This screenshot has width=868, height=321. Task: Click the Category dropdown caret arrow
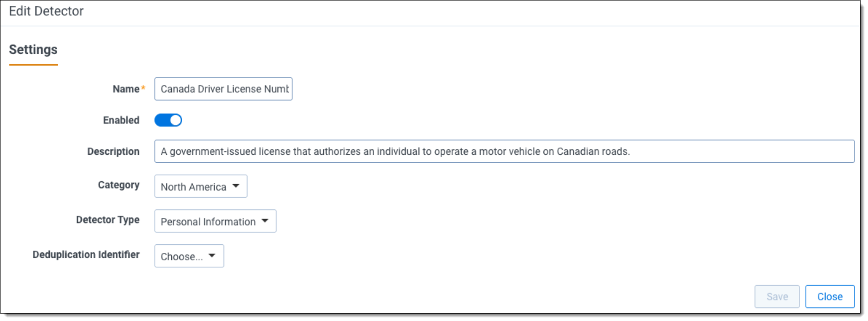(236, 186)
